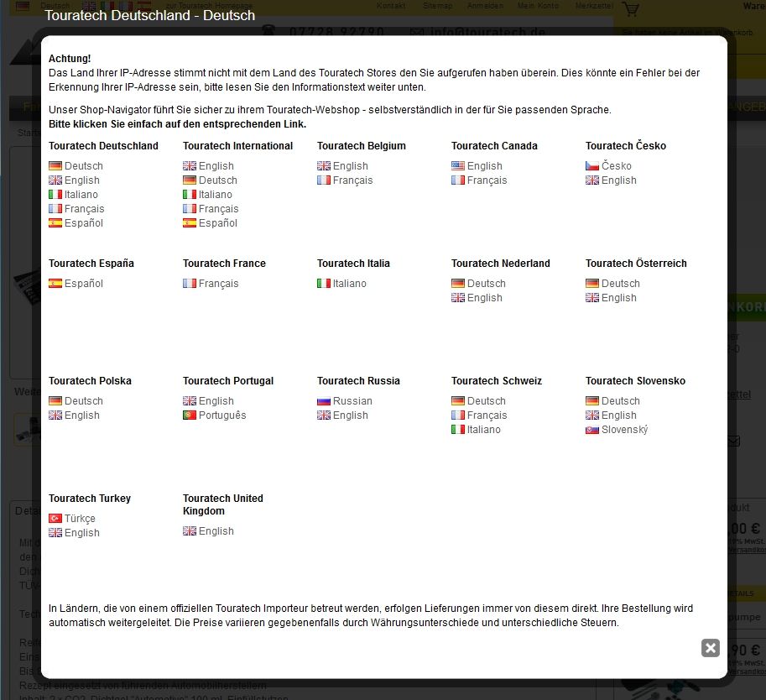Select Türkçe under Touratech Turkey
Image resolution: width=766 pixels, height=700 pixels.
coord(80,519)
